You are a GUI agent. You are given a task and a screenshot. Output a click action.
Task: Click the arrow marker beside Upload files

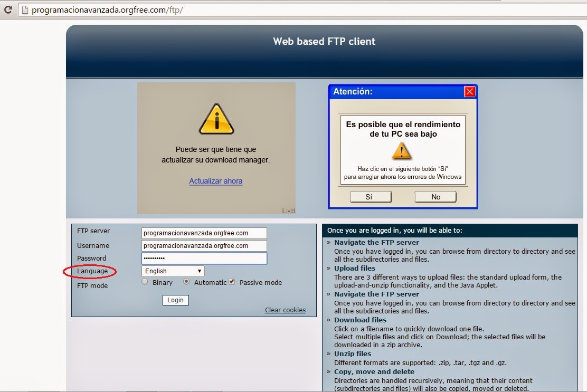point(327,269)
